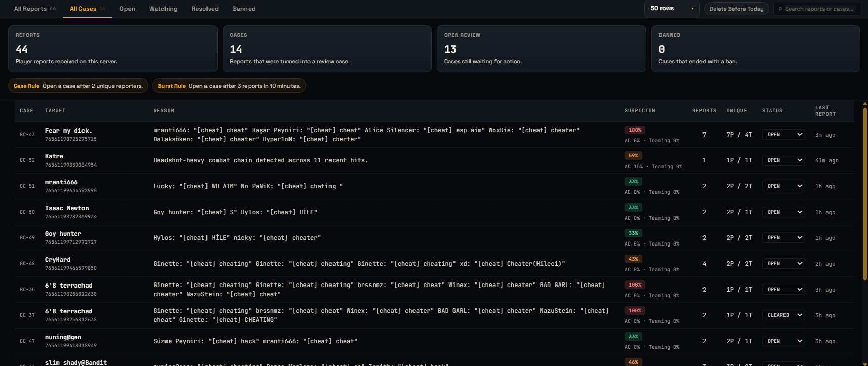868x366 pixels.
Task: Click the 100% suspicion badge for GC-43
Action: coord(635,130)
